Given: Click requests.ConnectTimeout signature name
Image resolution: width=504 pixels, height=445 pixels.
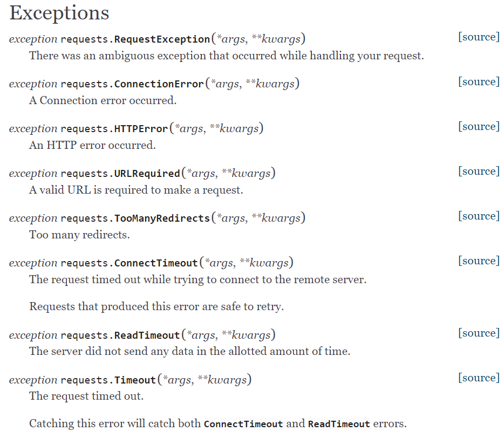Looking at the screenshot, I should [129, 263].
